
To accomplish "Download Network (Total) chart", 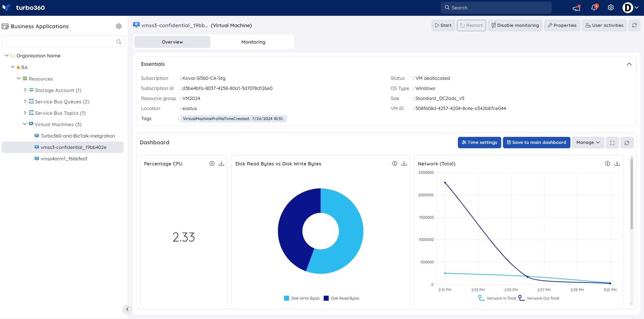I will [x=617, y=164].
